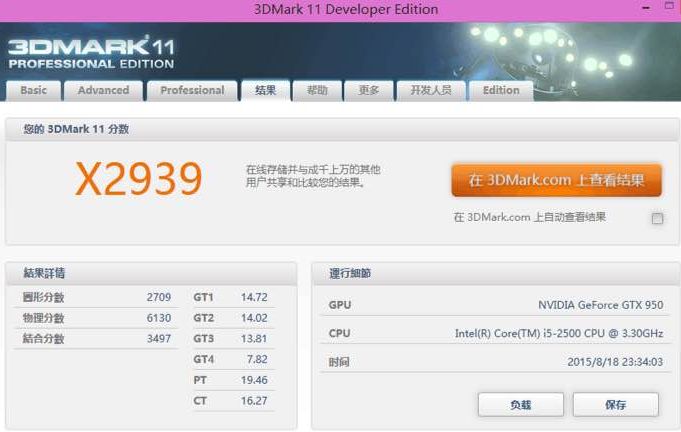Toggle auto-view results on 3DMark.com checkbox
Screen dimensions: 681x432
click(657, 218)
